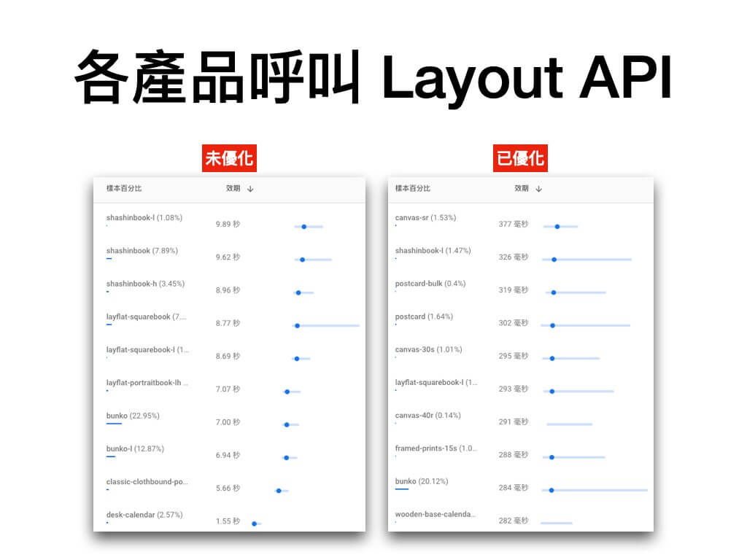The width and height of the screenshot is (747, 560).
Task: Select the bunko-l (12.87%) entry
Action: 135,449
